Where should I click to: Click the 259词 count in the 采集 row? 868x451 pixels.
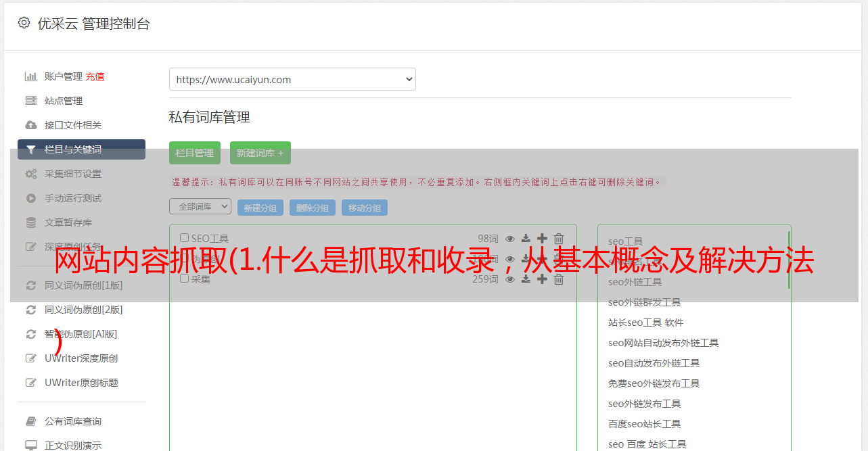click(x=485, y=279)
